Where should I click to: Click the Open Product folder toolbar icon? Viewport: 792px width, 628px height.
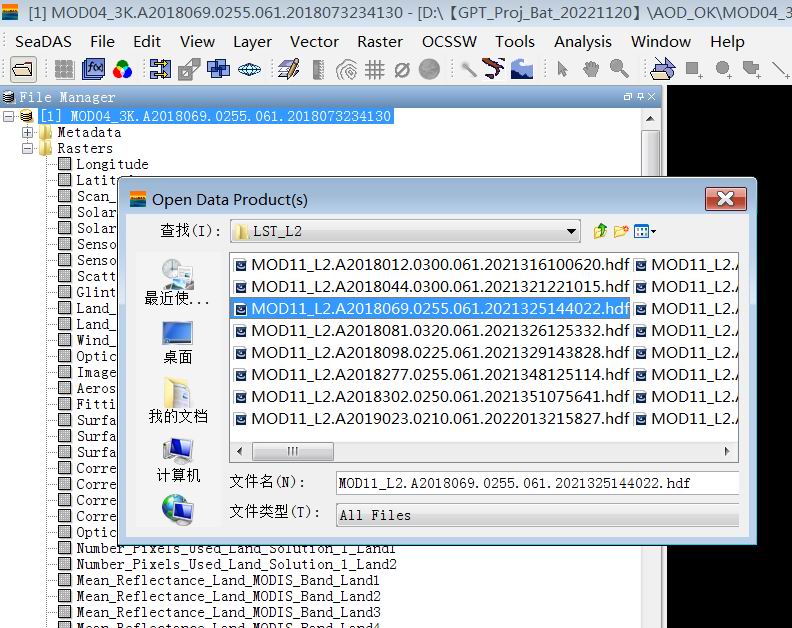coord(22,69)
